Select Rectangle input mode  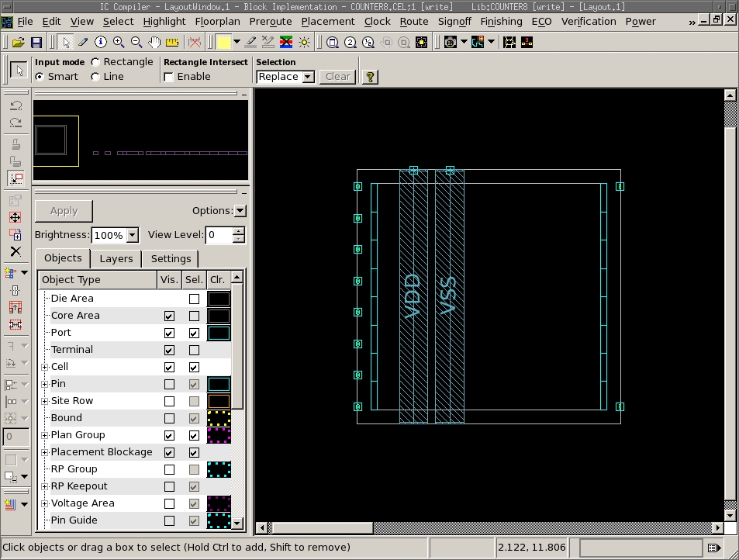[95, 62]
